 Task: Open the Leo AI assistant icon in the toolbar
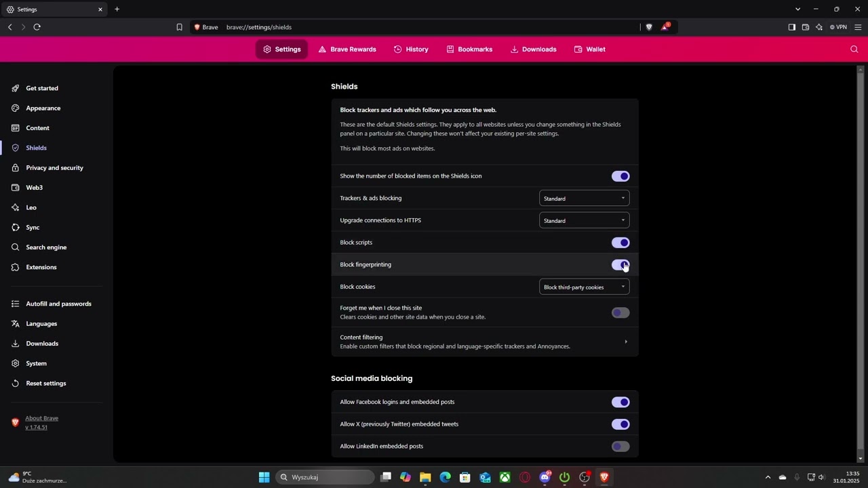[819, 27]
